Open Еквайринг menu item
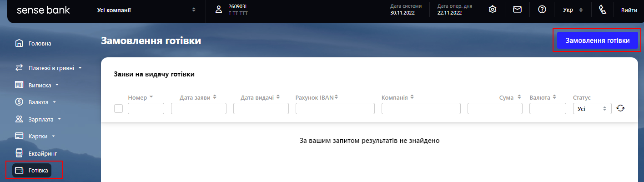This screenshot has height=182, width=644. click(x=42, y=153)
